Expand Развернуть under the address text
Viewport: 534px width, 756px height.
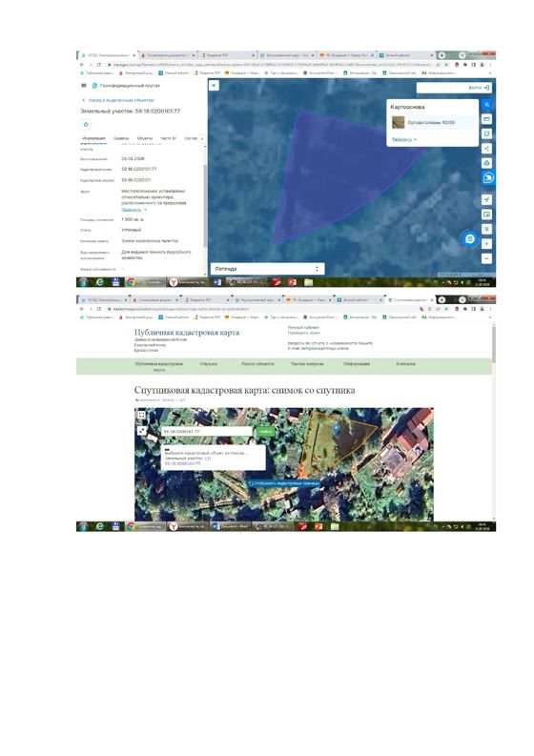click(134, 210)
